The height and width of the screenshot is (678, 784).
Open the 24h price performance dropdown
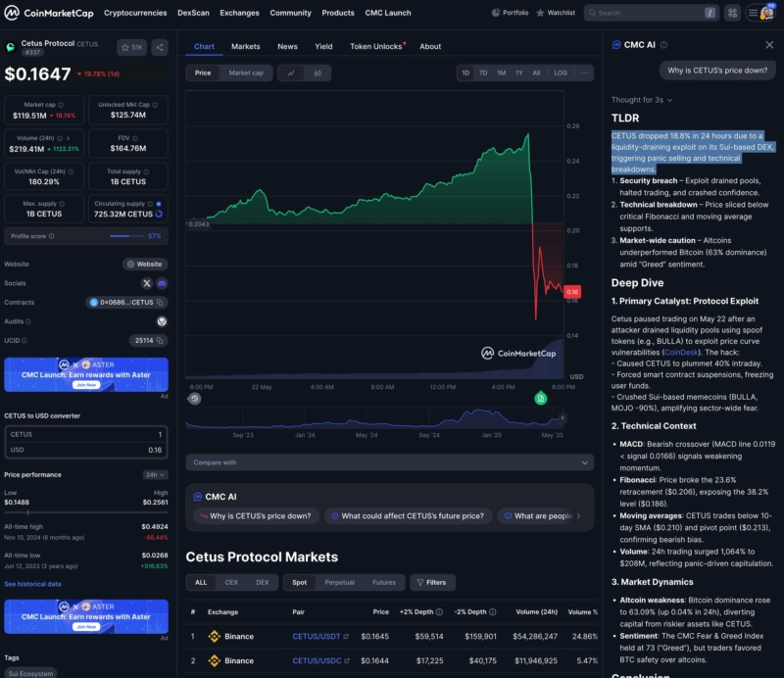pyautogui.click(x=155, y=475)
